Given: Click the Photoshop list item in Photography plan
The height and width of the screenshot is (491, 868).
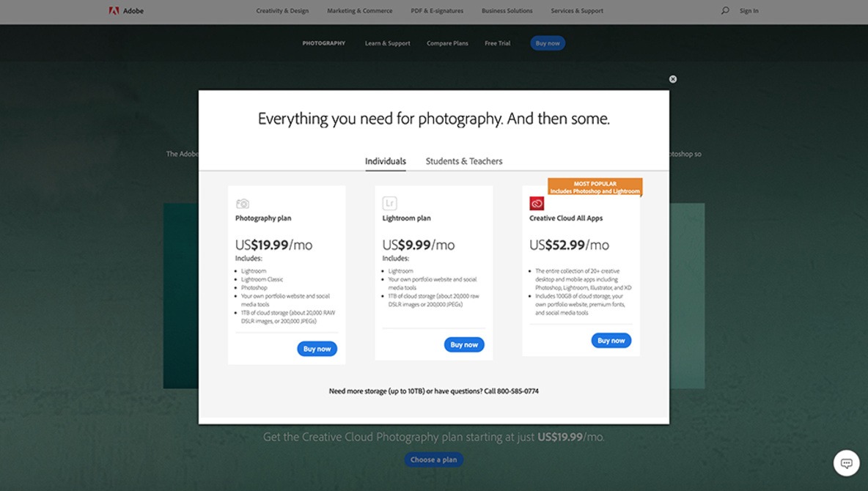Looking at the screenshot, I should click(x=254, y=288).
